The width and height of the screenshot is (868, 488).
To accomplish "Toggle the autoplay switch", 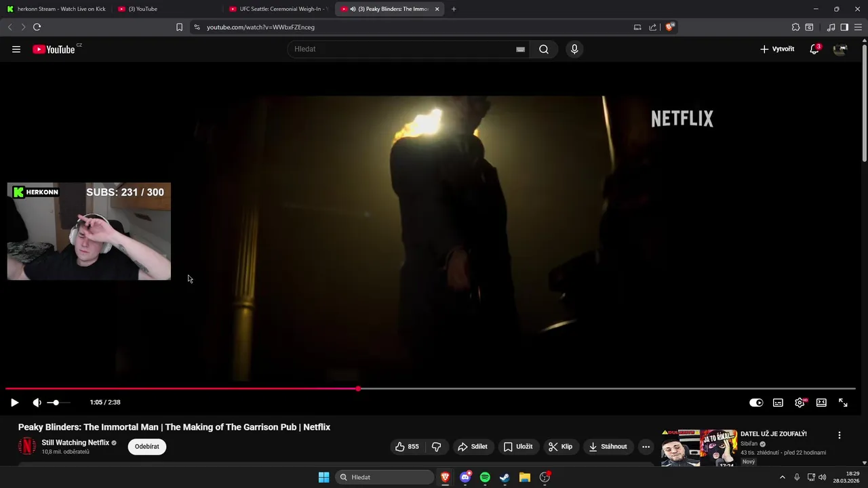I will point(756,403).
